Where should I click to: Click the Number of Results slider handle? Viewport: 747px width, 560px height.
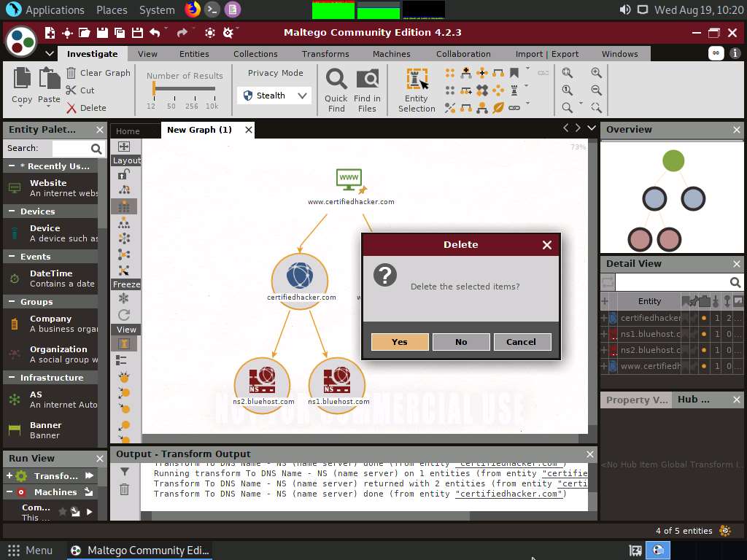coord(154,88)
